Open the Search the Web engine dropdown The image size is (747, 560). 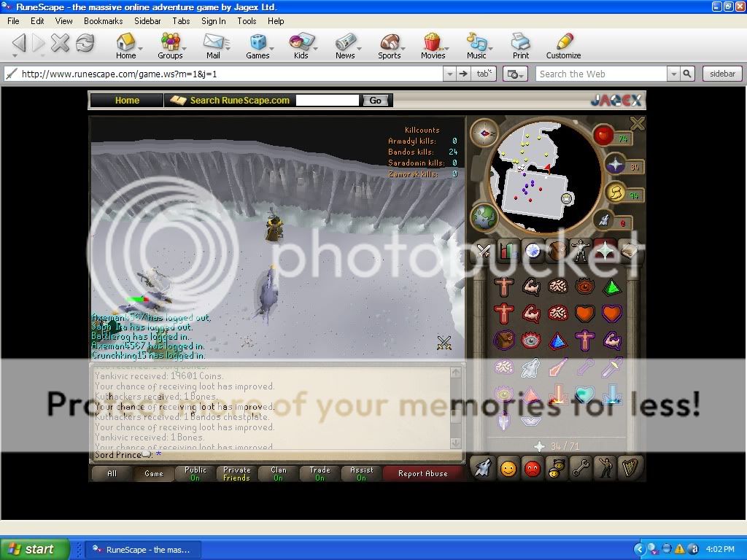(673, 74)
